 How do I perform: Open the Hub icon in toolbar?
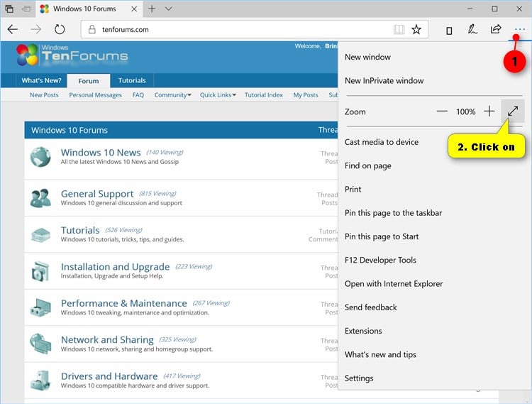[x=449, y=31]
